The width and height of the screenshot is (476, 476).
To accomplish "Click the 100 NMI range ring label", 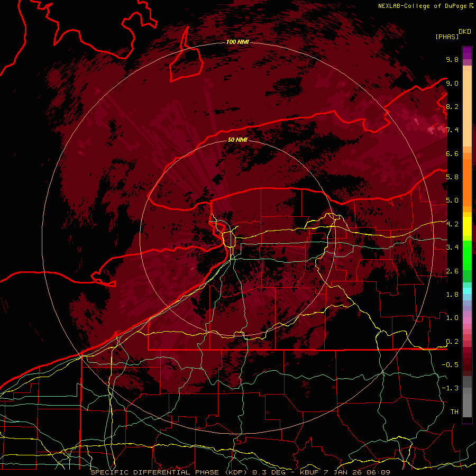I will pos(237,42).
